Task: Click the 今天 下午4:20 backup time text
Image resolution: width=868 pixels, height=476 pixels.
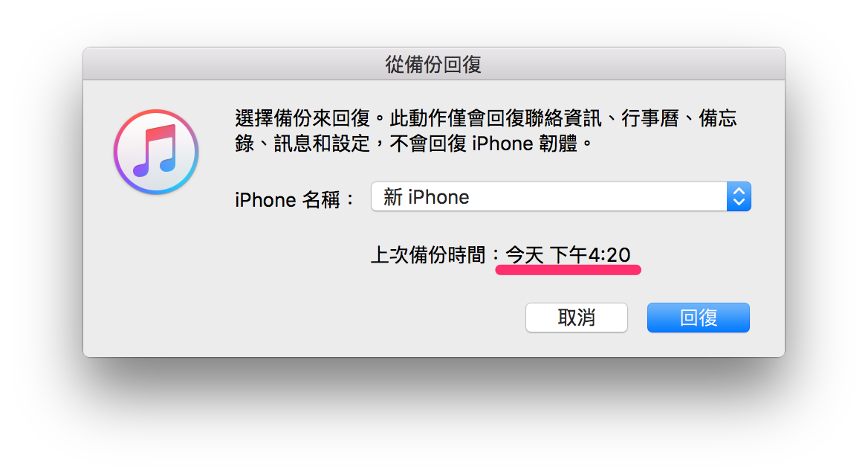Action: (568, 255)
